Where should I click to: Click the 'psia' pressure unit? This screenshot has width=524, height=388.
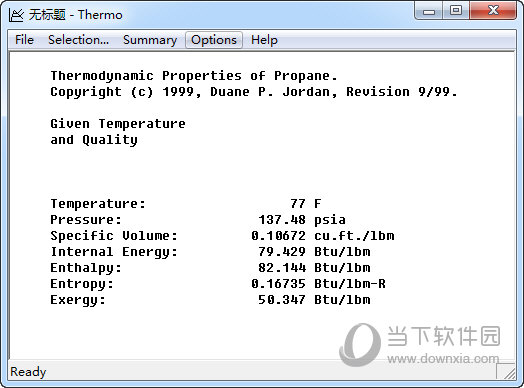click(330, 221)
